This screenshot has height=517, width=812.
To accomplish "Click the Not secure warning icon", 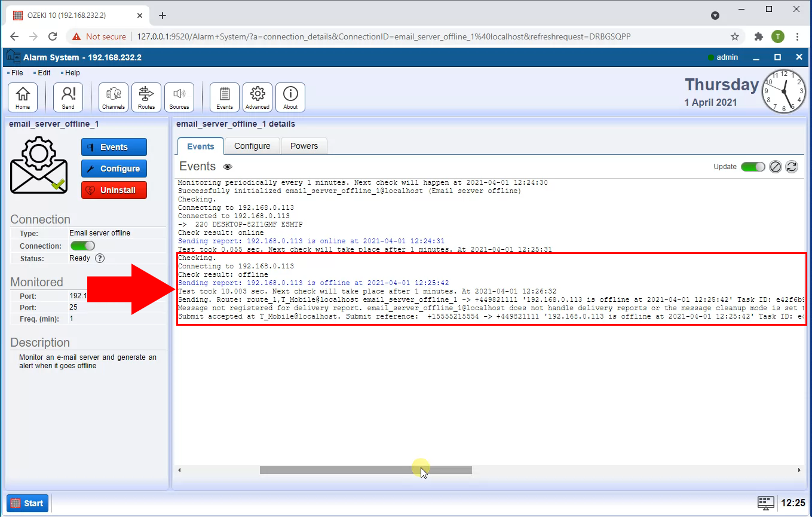I will click(76, 36).
